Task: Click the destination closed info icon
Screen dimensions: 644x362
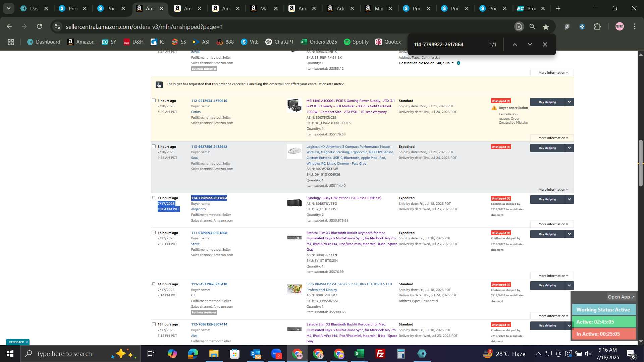Action: [x=458, y=63]
